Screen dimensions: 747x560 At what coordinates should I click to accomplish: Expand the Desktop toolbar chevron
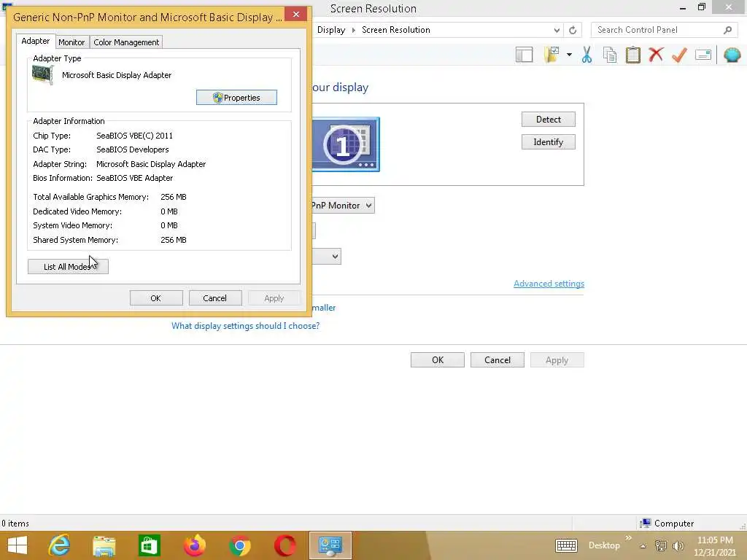coord(628,538)
